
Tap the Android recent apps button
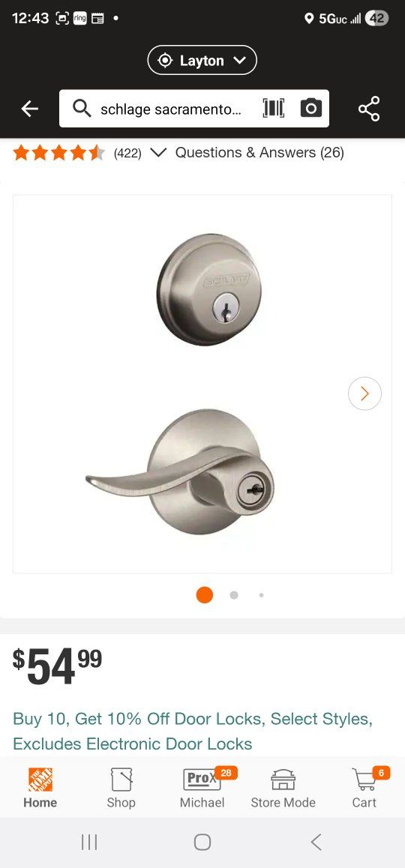click(89, 843)
